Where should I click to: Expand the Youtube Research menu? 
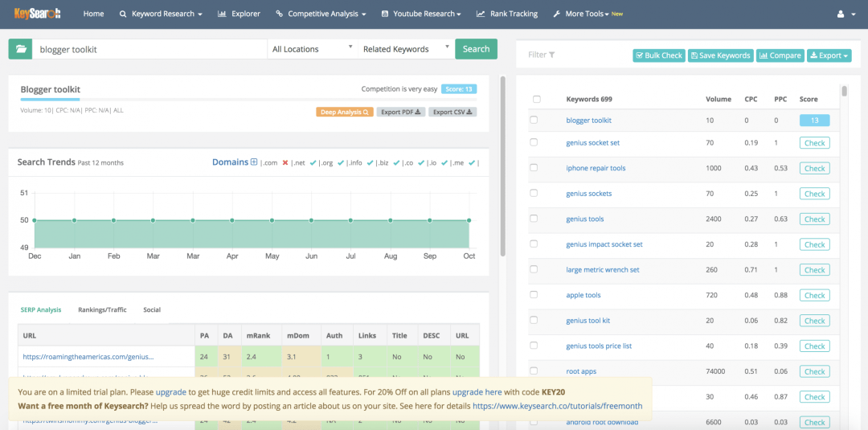pos(421,14)
